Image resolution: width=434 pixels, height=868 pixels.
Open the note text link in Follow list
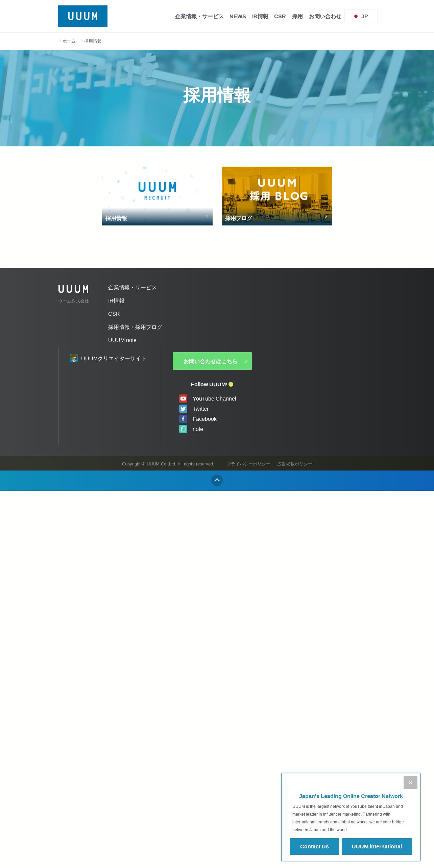pos(198,429)
